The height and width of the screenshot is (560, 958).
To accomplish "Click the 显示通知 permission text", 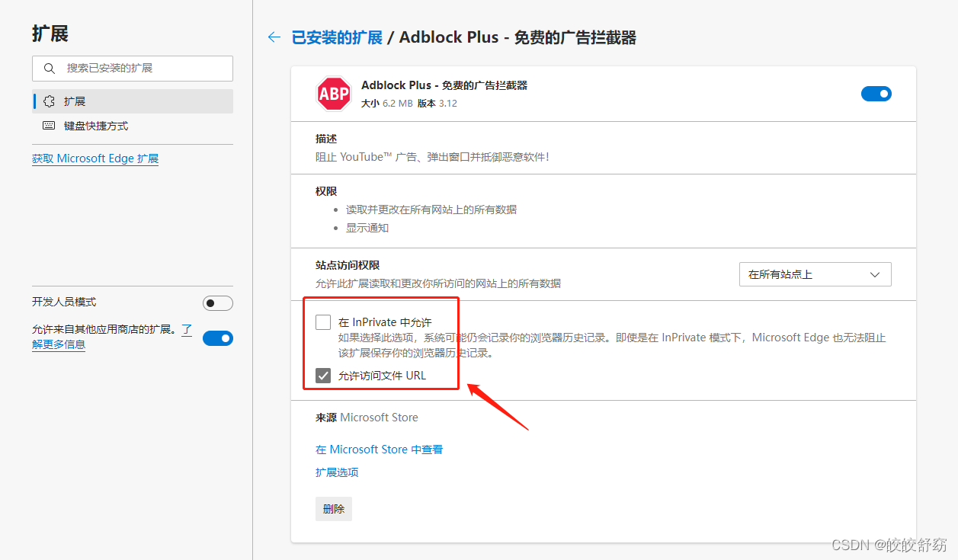I will coord(367,228).
